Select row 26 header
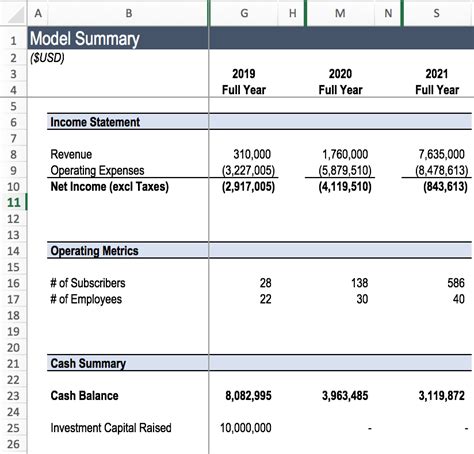 (x=13, y=444)
